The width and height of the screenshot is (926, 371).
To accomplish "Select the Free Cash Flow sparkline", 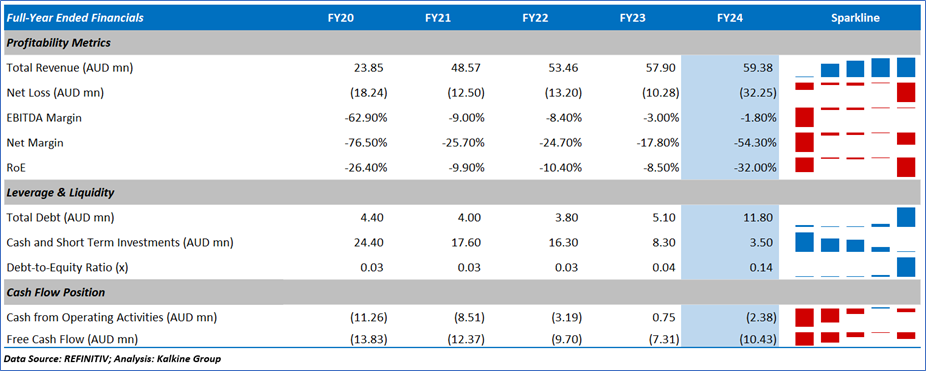I will pos(855,339).
